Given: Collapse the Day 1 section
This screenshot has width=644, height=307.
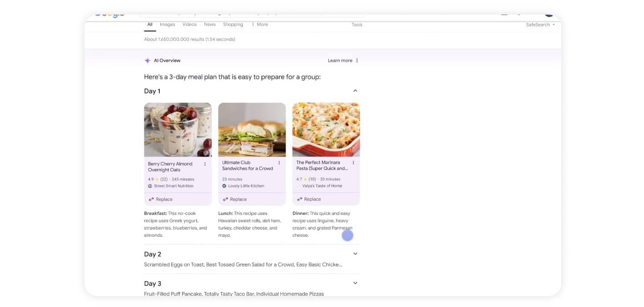Looking at the screenshot, I should click(x=355, y=91).
